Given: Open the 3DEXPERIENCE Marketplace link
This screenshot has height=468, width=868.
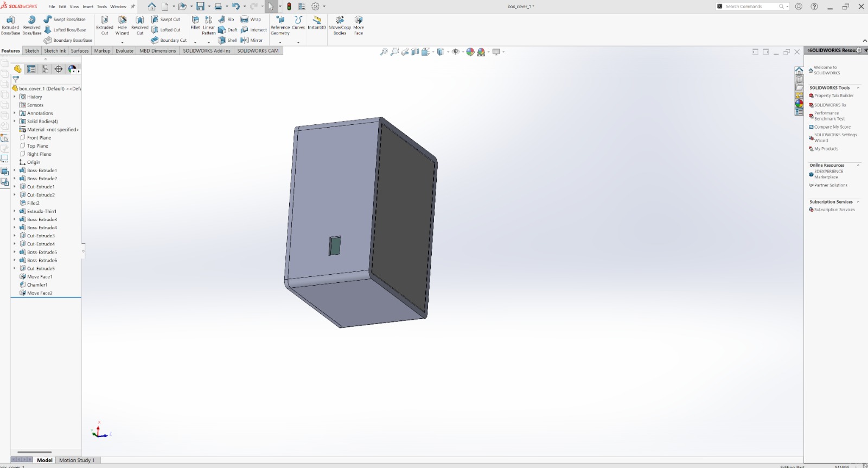Looking at the screenshot, I should pos(828,174).
